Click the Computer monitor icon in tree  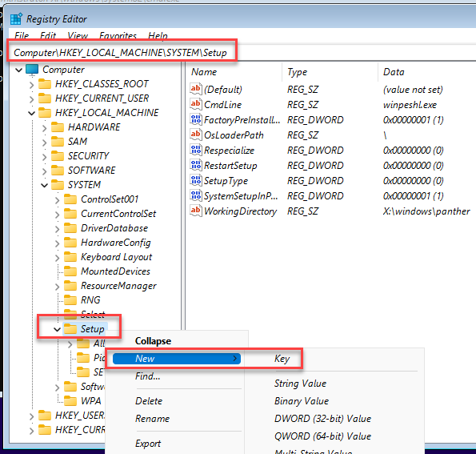32,70
